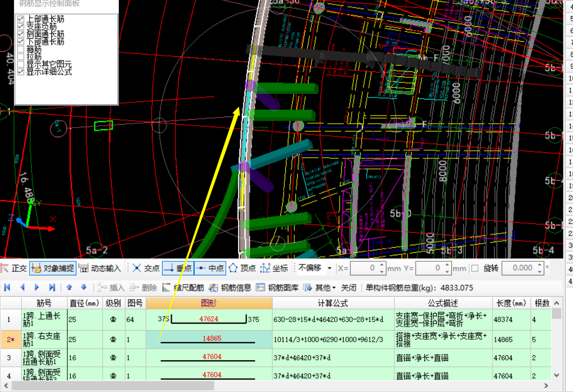Click 公式描述 column header
This screenshot has height=392, width=573.
coord(443,303)
